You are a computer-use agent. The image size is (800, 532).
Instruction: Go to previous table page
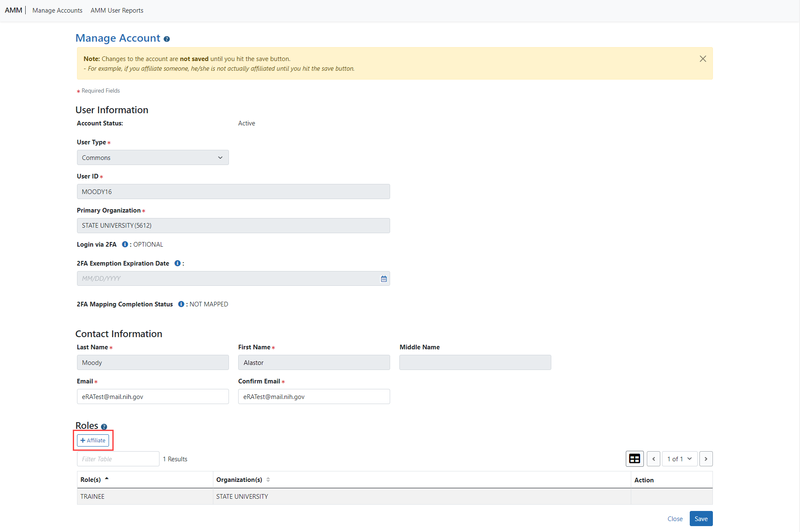click(654, 459)
